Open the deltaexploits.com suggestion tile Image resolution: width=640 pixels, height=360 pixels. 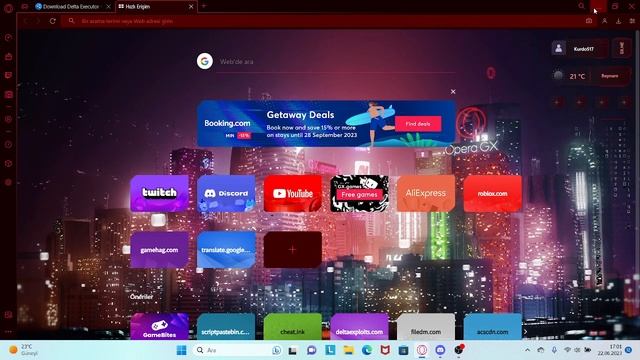point(359,327)
